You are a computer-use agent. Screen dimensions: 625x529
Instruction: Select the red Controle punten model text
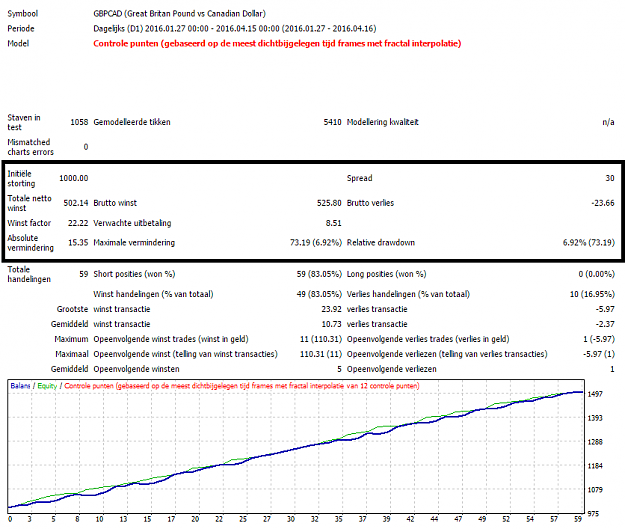[x=277, y=43]
